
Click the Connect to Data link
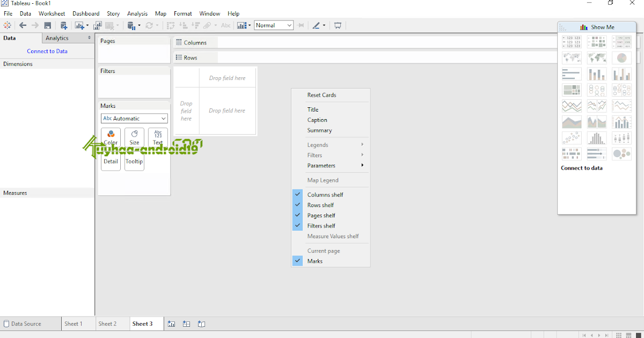pyautogui.click(x=47, y=52)
